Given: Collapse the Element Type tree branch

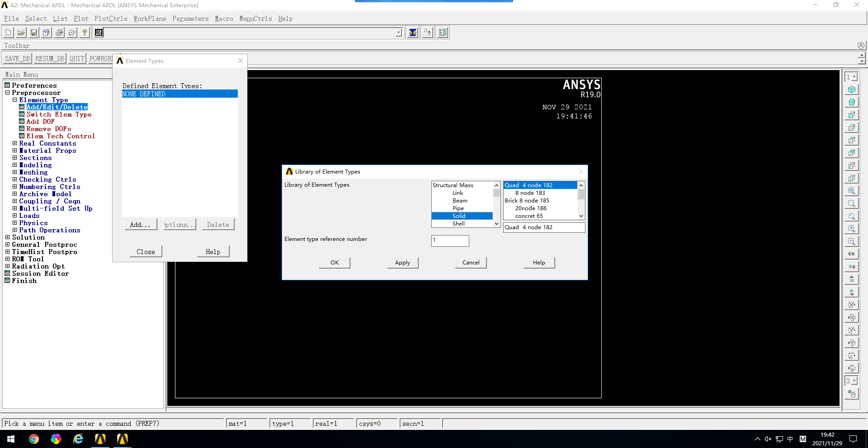Looking at the screenshot, I should pyautogui.click(x=14, y=100).
